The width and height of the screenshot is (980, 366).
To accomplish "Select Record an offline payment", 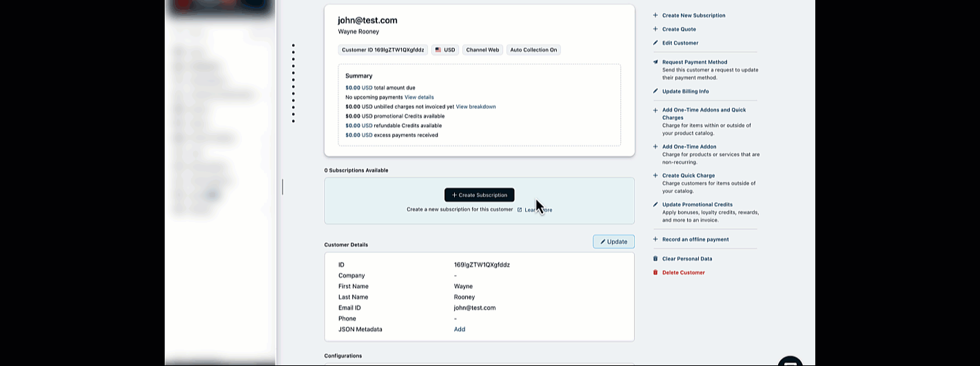I will point(695,239).
